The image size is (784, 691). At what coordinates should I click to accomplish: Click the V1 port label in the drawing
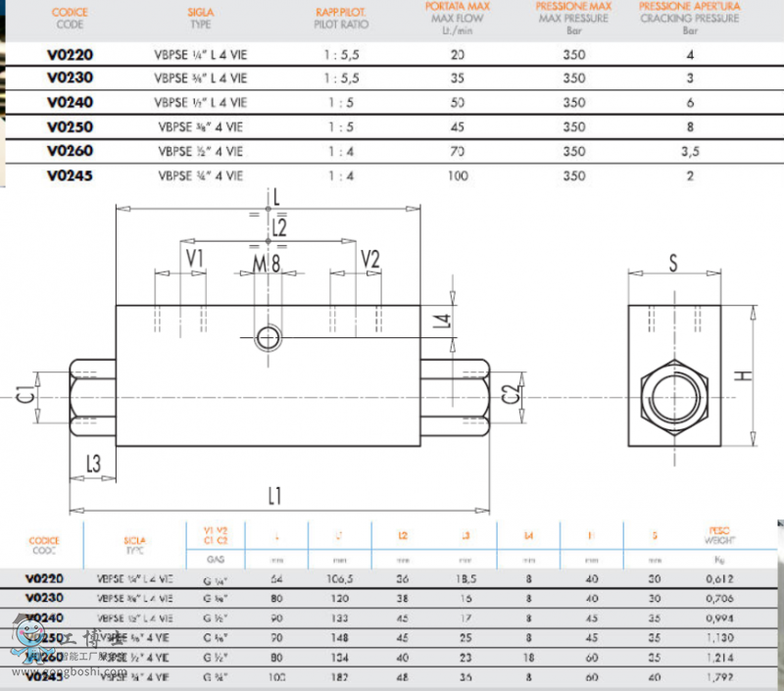point(195,259)
